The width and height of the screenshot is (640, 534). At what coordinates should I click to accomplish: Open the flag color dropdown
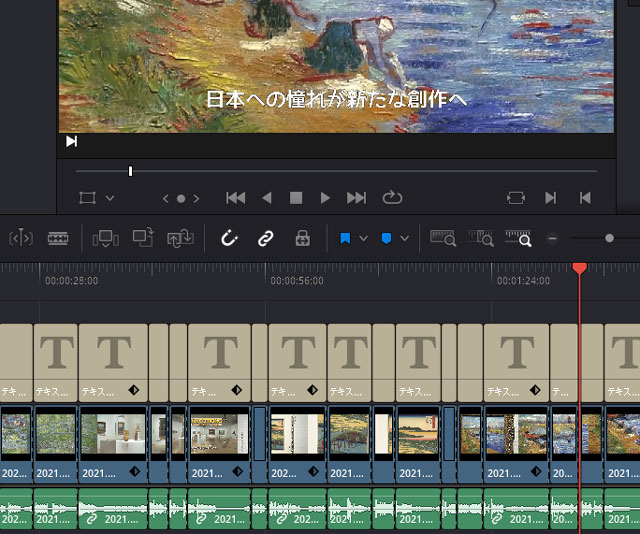coord(363,238)
